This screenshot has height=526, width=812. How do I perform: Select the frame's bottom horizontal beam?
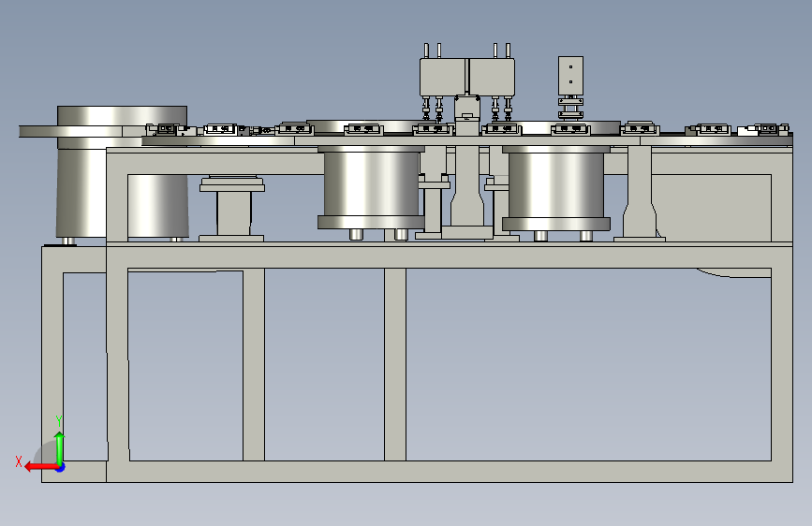[x=450, y=472]
